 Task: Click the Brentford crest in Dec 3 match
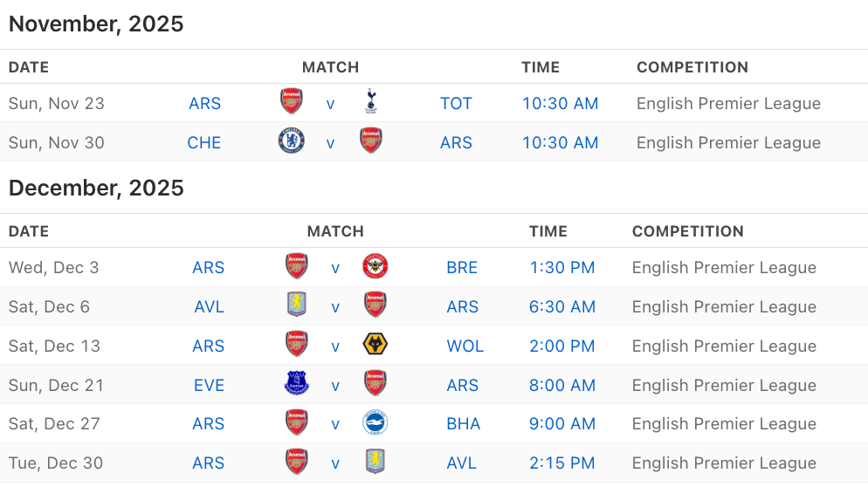coord(375,266)
